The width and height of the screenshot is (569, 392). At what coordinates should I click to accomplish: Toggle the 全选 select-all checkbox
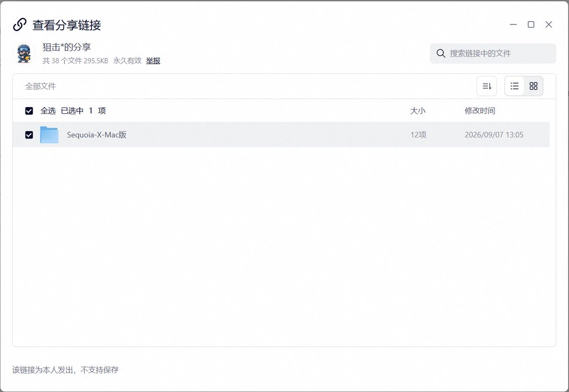29,111
